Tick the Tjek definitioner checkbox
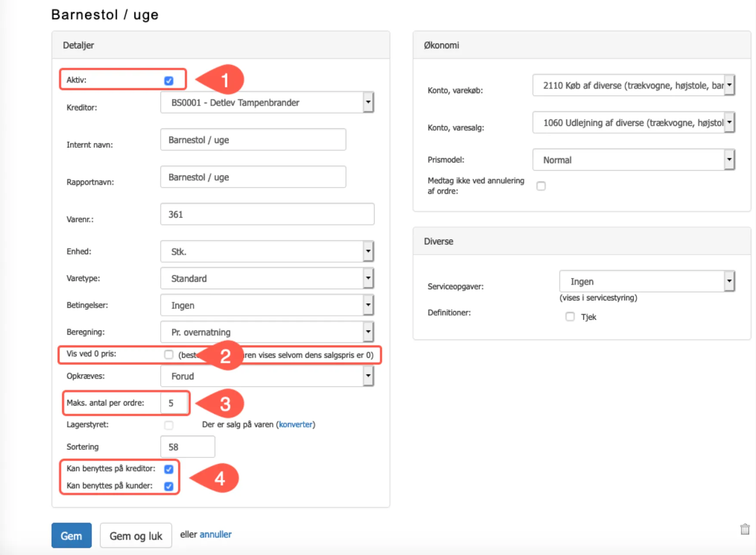 coord(570,317)
